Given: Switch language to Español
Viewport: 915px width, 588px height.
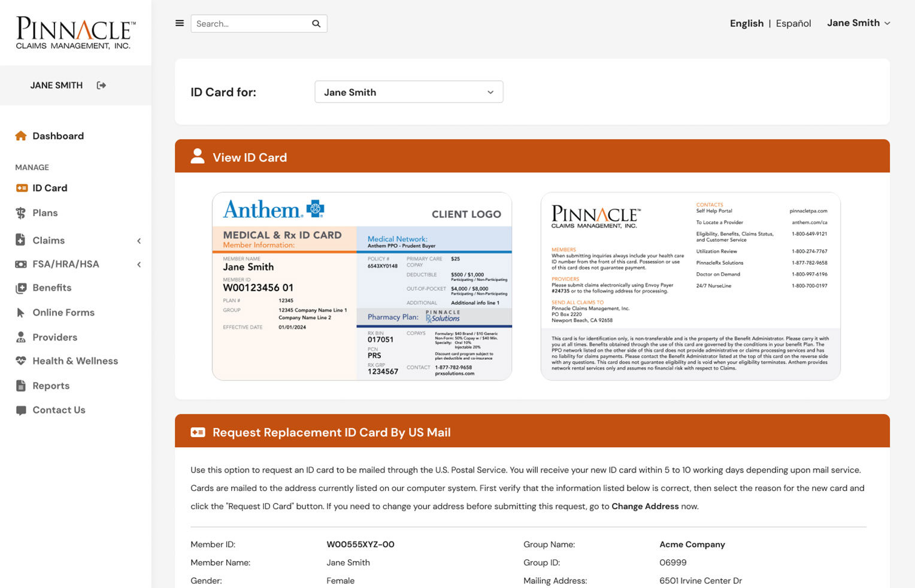Looking at the screenshot, I should click(793, 23).
